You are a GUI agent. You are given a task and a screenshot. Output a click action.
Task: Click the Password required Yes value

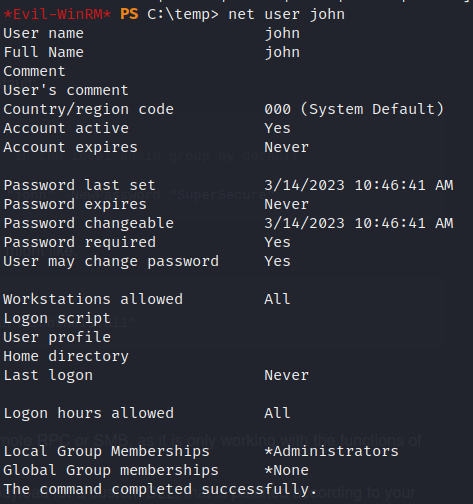[x=277, y=242]
